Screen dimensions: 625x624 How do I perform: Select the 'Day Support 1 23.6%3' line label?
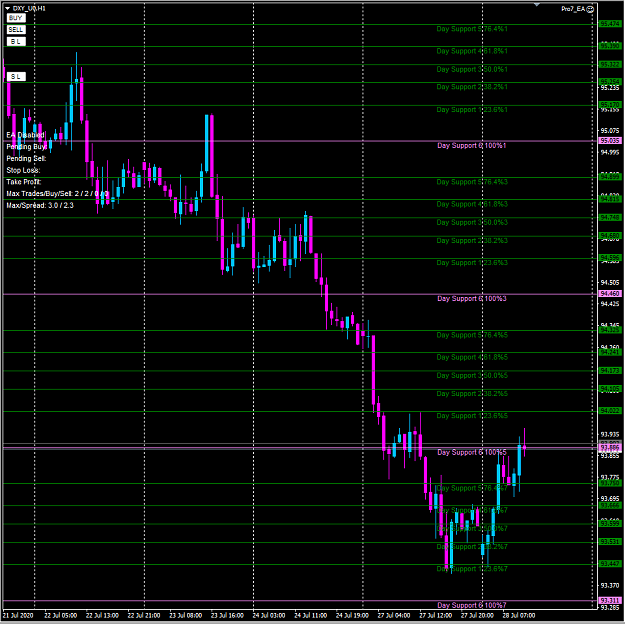[472, 263]
